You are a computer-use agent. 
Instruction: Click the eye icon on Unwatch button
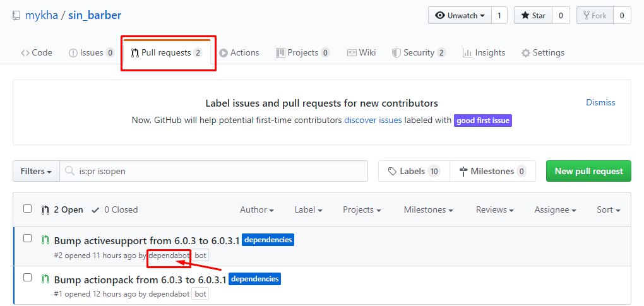[440, 16]
